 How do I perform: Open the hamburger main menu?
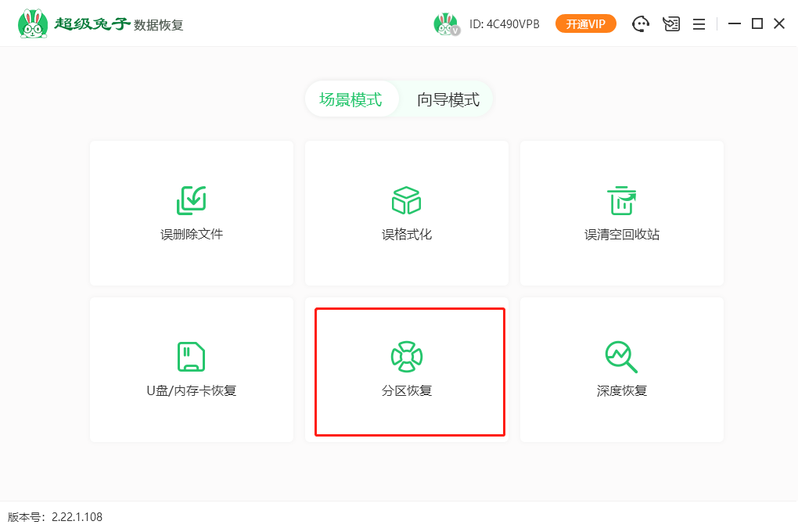[699, 23]
